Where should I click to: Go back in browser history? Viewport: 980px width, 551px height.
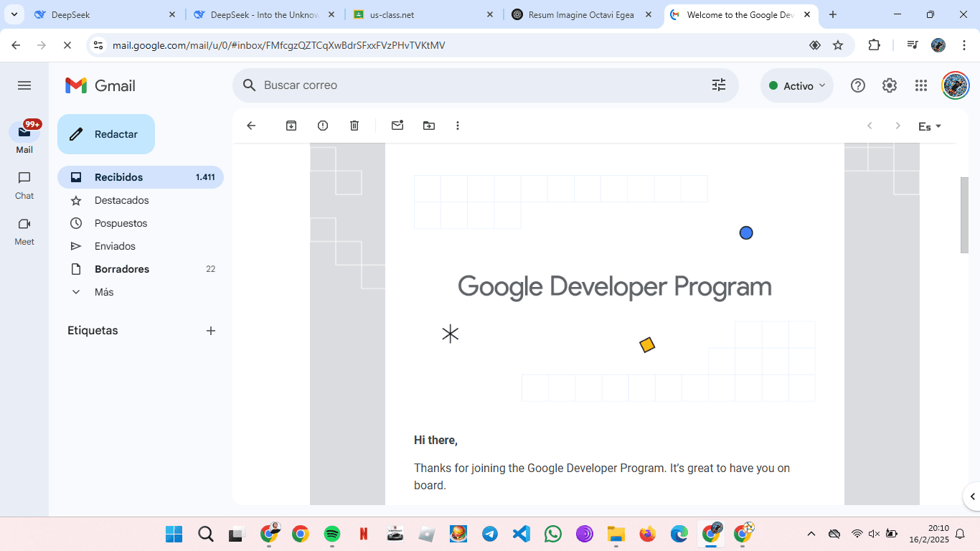click(x=17, y=45)
